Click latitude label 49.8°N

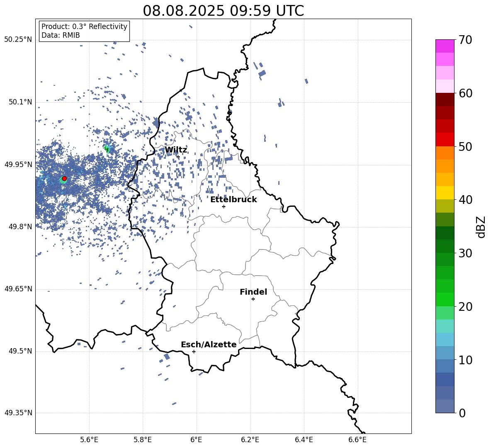(x=20, y=227)
